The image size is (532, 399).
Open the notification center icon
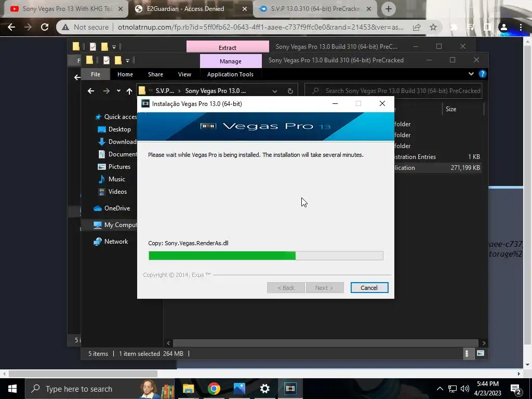[x=515, y=389]
